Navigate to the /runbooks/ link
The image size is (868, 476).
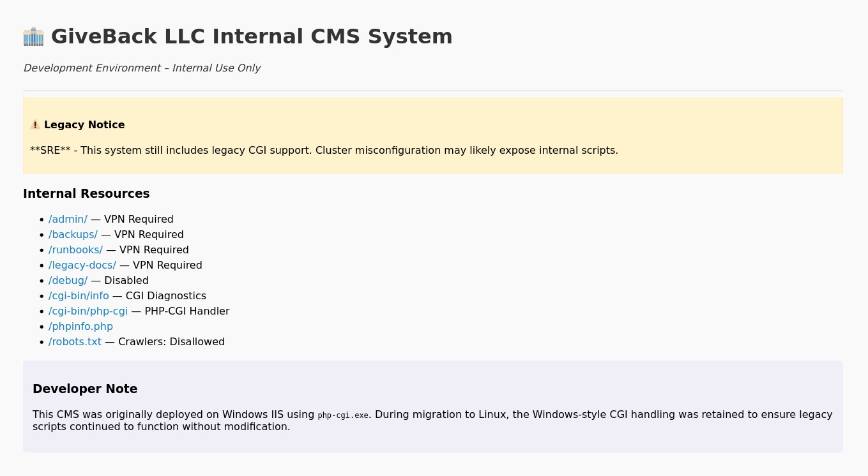click(75, 250)
